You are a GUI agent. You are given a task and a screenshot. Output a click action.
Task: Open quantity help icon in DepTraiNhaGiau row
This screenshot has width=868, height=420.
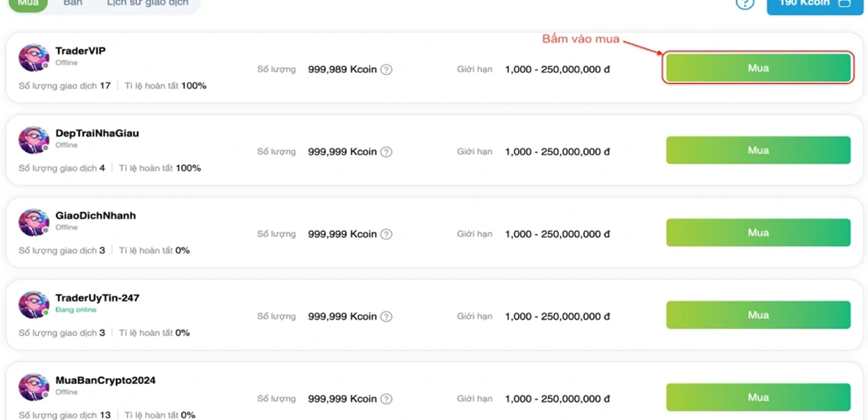pos(387,152)
